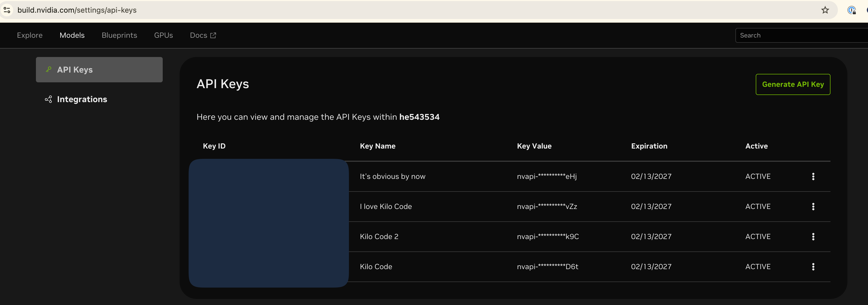The height and width of the screenshot is (305, 868).
Task: Click into the Search input field
Action: (x=802, y=35)
